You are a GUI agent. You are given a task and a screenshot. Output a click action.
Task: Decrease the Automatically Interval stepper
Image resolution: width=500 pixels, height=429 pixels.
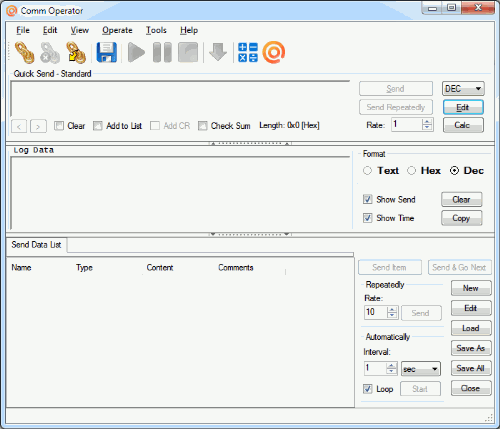(391, 371)
